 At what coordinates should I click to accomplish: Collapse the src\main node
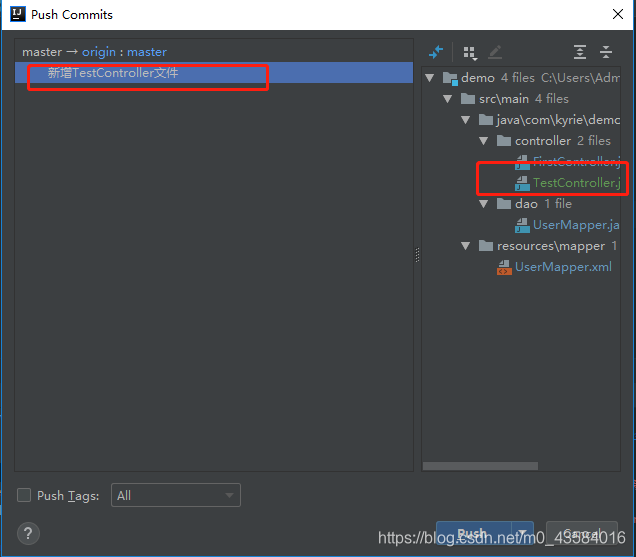[x=448, y=99]
